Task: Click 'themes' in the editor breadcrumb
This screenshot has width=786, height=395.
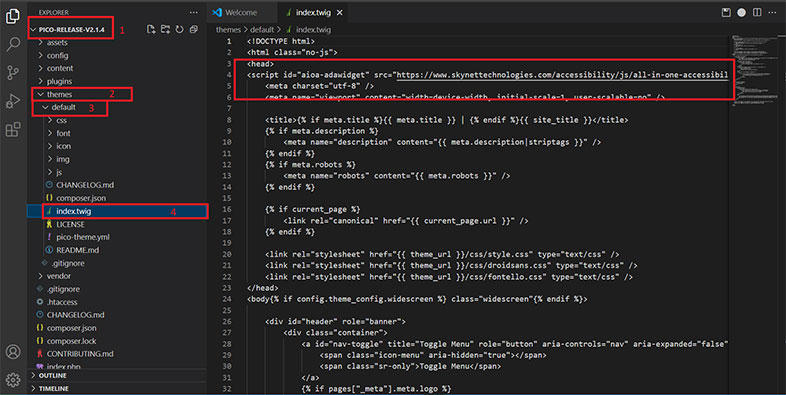Action: [x=228, y=30]
